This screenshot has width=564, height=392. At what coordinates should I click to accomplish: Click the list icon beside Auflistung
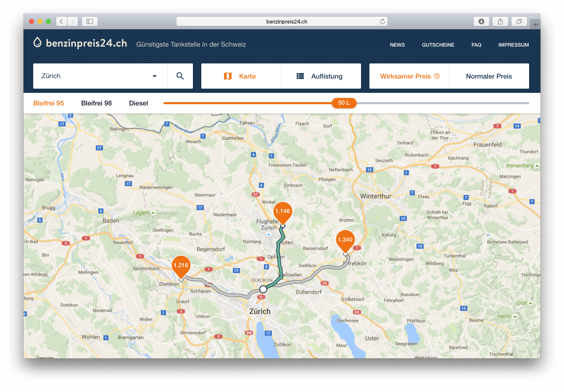(300, 76)
